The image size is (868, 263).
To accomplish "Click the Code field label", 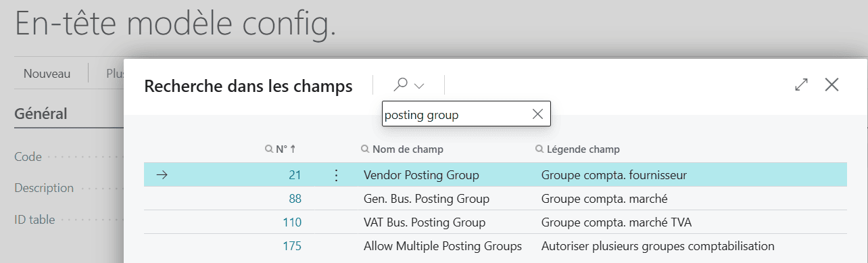I will [x=28, y=157].
